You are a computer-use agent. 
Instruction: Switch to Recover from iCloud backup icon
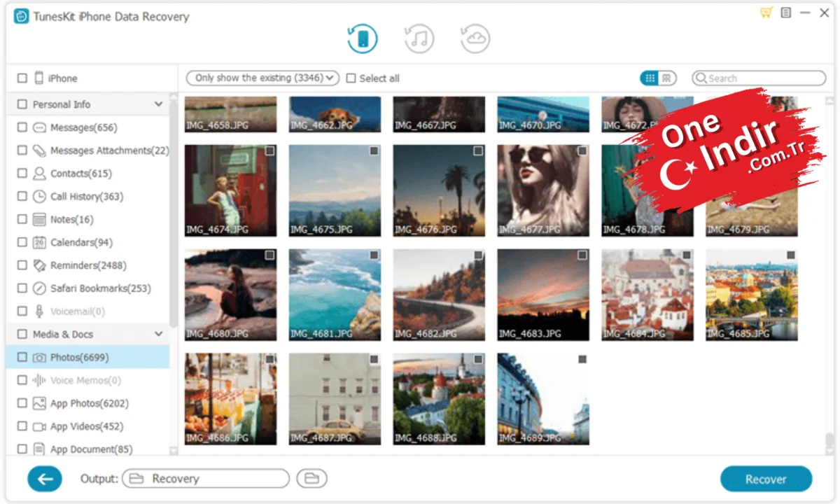[475, 38]
